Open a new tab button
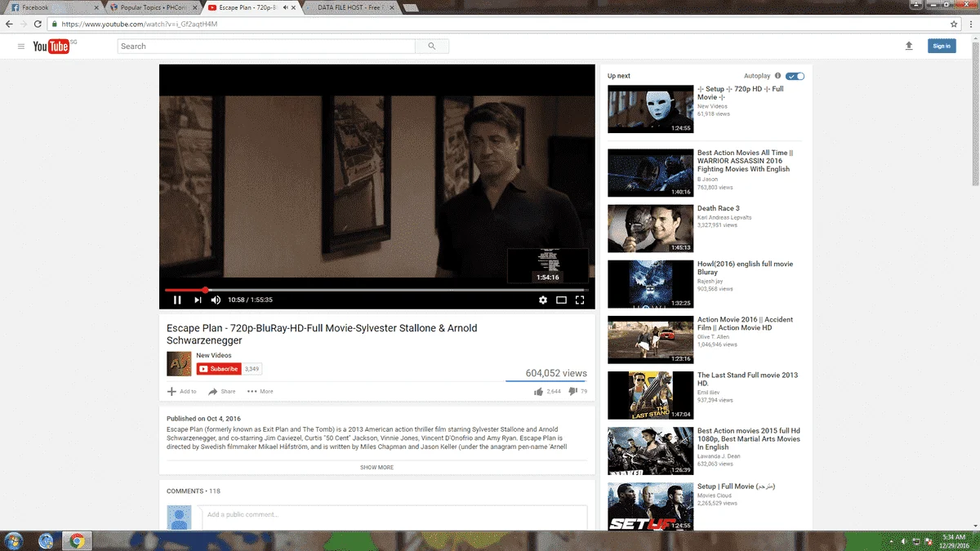Image resolution: width=980 pixels, height=551 pixels. point(411,7)
